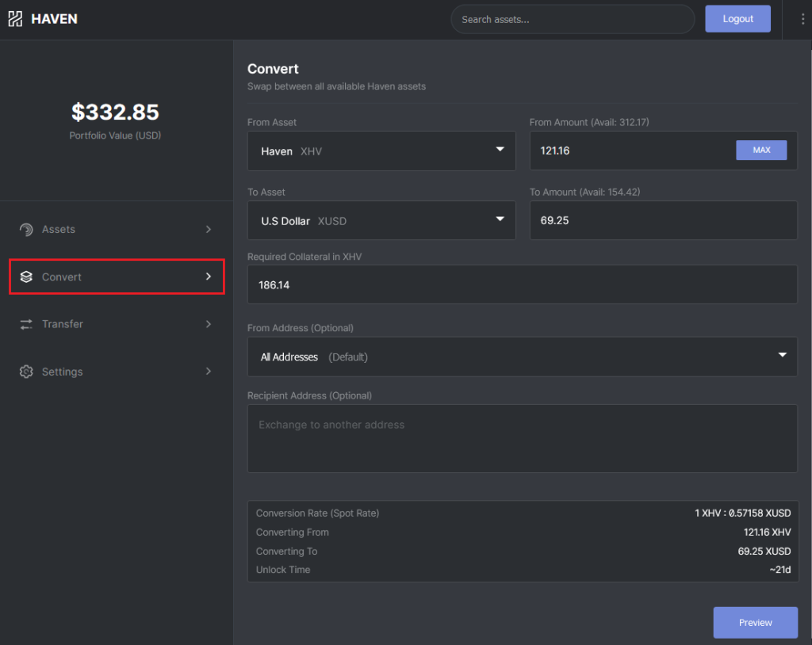Expand the Assets chevron arrow

(x=209, y=229)
